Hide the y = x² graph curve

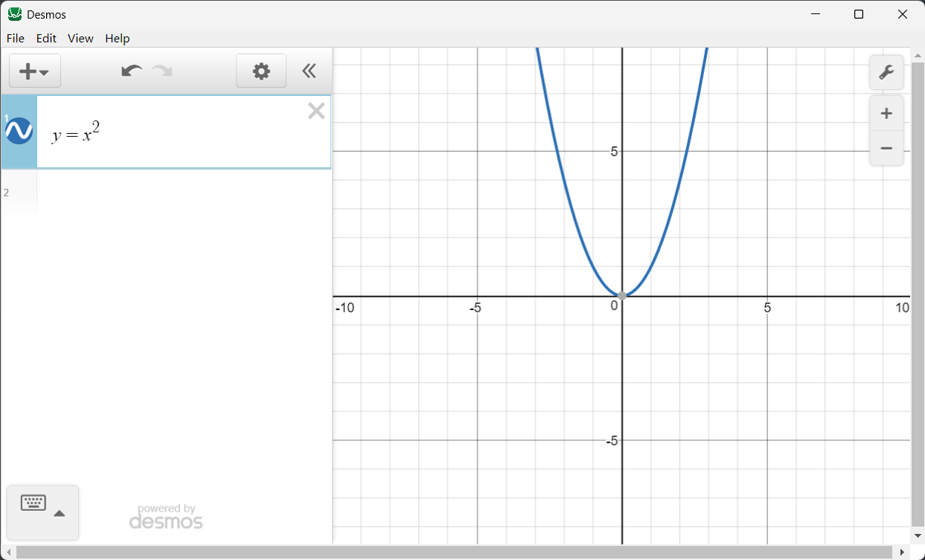pyautogui.click(x=19, y=132)
